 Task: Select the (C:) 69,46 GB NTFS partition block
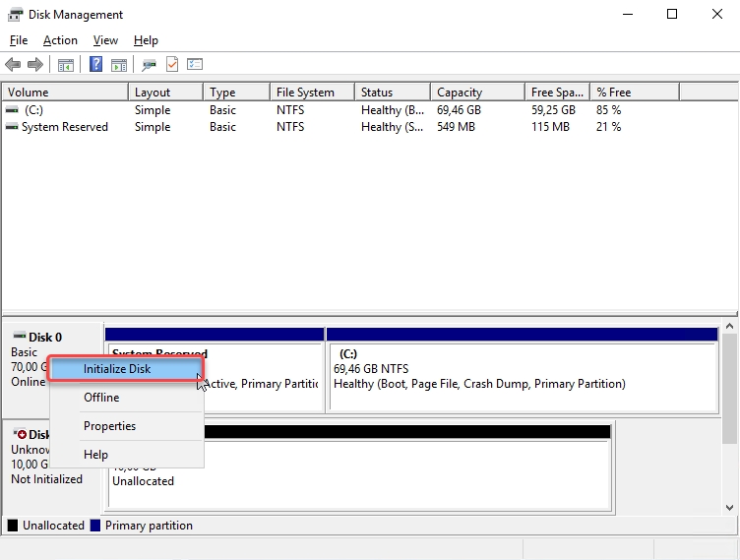point(522,377)
